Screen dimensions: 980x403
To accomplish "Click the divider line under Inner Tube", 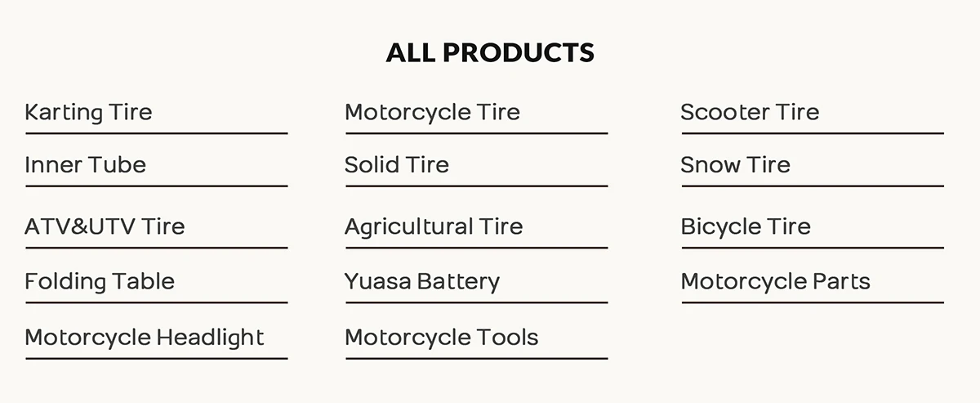I will [156, 186].
